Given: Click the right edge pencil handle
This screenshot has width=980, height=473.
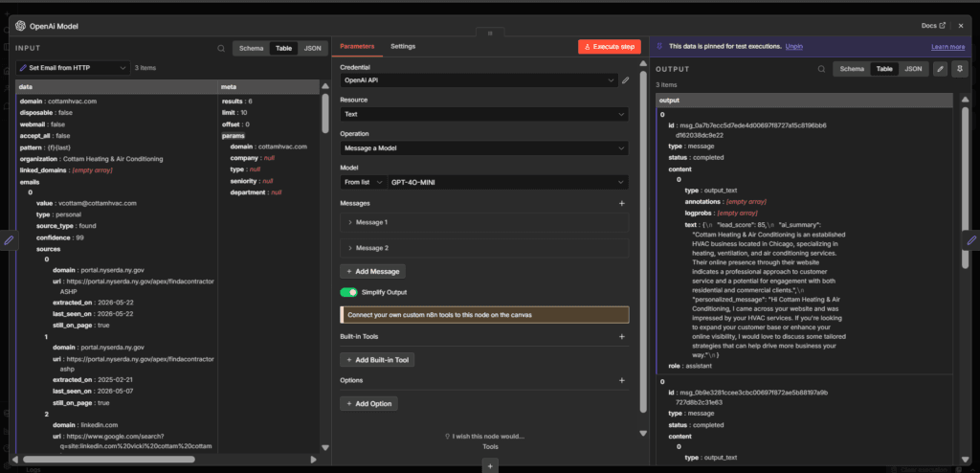Looking at the screenshot, I should point(971,239).
